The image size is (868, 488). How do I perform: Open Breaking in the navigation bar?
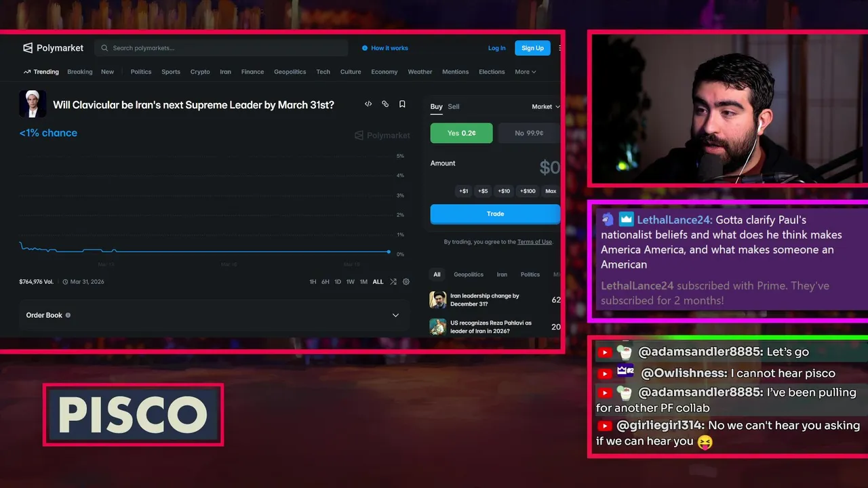(x=80, y=72)
